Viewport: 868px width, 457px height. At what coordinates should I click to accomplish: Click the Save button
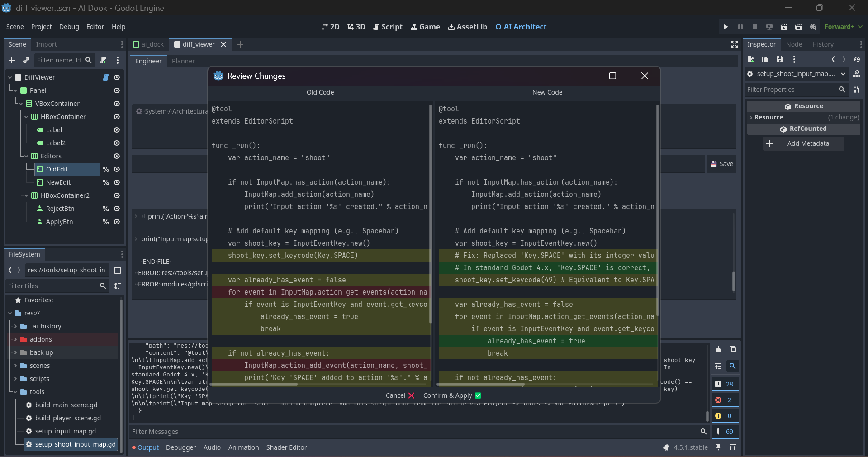click(x=721, y=164)
